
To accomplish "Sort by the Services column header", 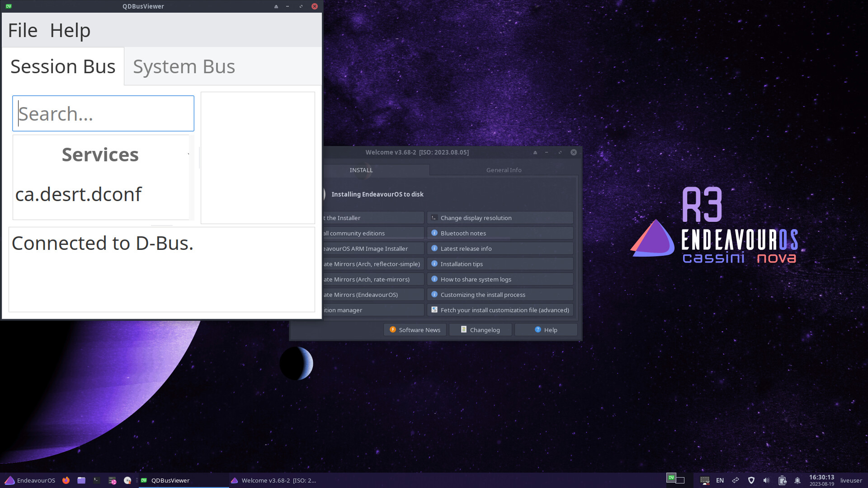I will pos(100,155).
